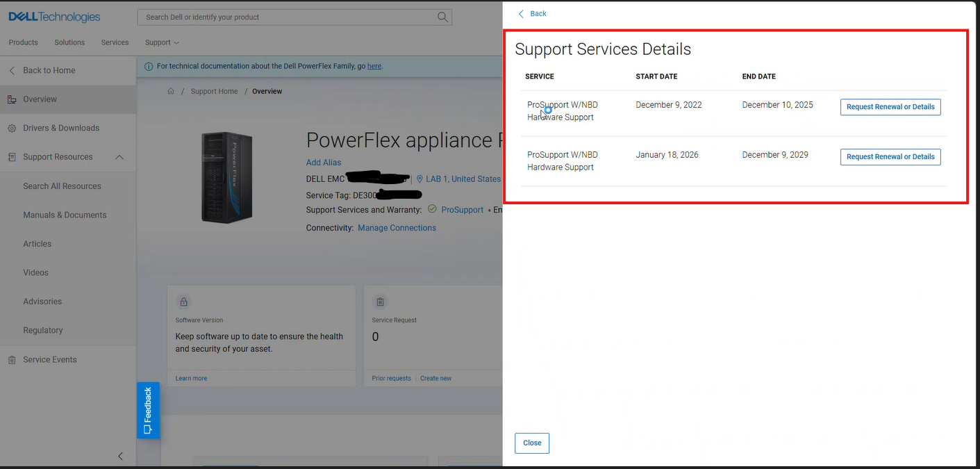Click Back to Home link
This screenshot has width=980, height=469.
(x=49, y=70)
